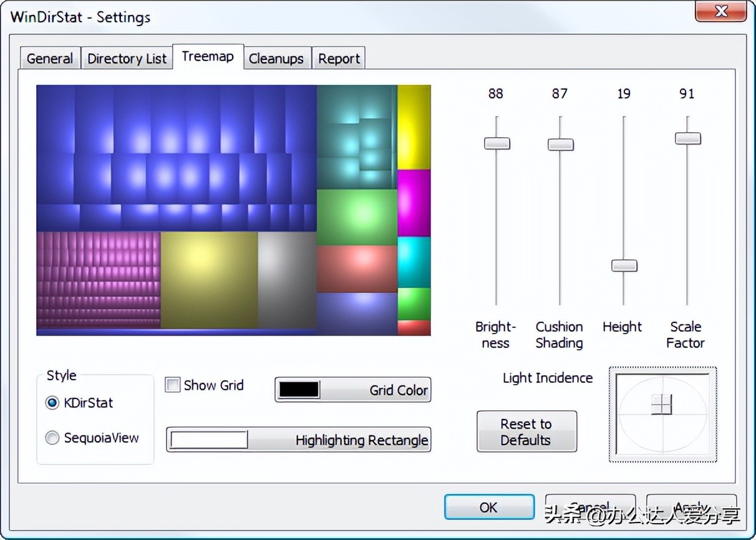Cancel the settings dialog
The image size is (756, 540).
589,507
